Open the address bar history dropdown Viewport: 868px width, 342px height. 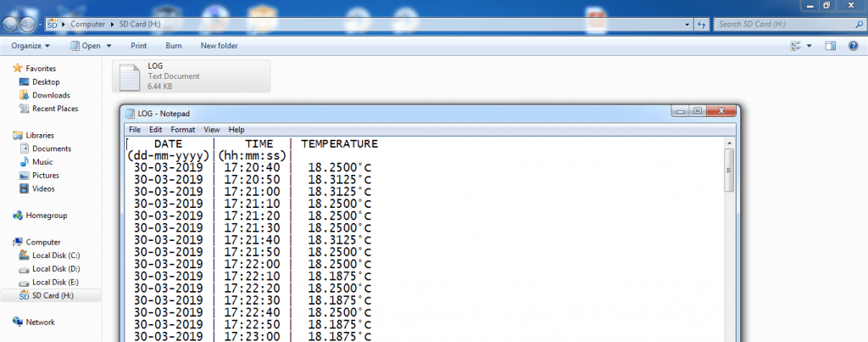[x=687, y=25]
